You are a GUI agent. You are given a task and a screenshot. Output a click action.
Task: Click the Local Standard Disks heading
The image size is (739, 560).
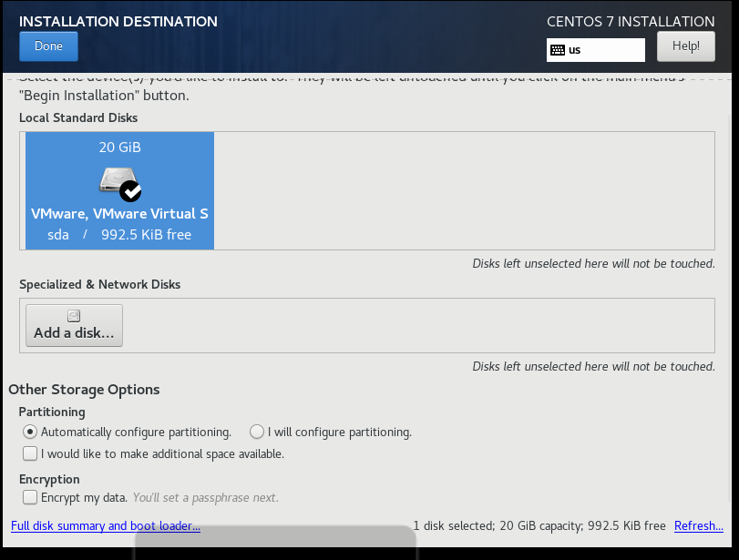pos(78,117)
